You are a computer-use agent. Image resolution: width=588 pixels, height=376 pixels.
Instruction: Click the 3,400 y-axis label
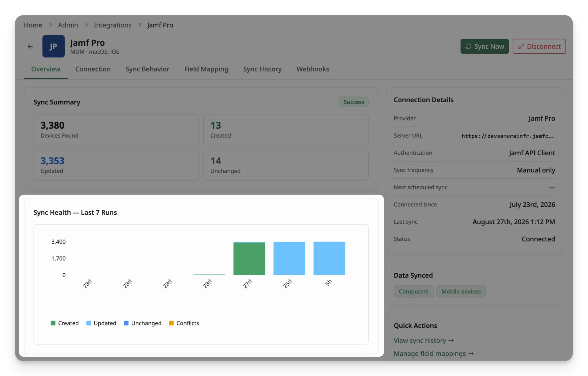click(x=58, y=242)
